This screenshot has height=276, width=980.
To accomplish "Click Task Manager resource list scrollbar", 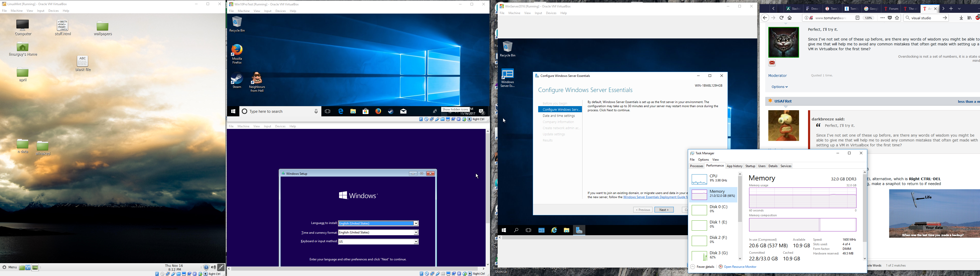I will [740, 199].
